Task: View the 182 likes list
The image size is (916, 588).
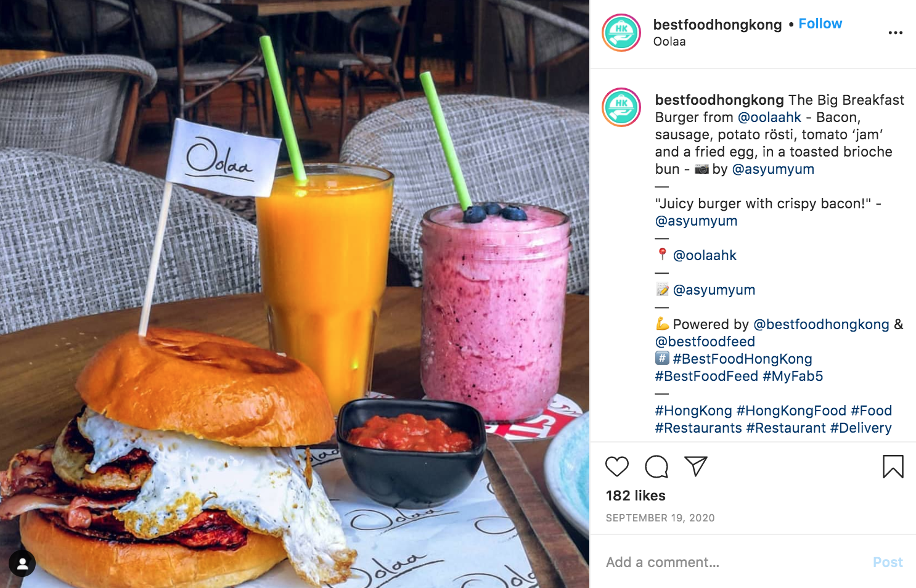Action: click(x=636, y=496)
